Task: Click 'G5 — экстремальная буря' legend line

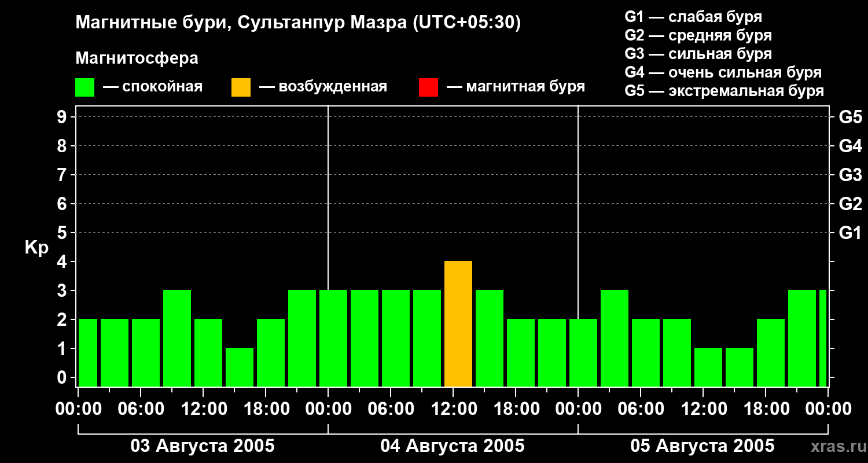Action: (x=724, y=91)
